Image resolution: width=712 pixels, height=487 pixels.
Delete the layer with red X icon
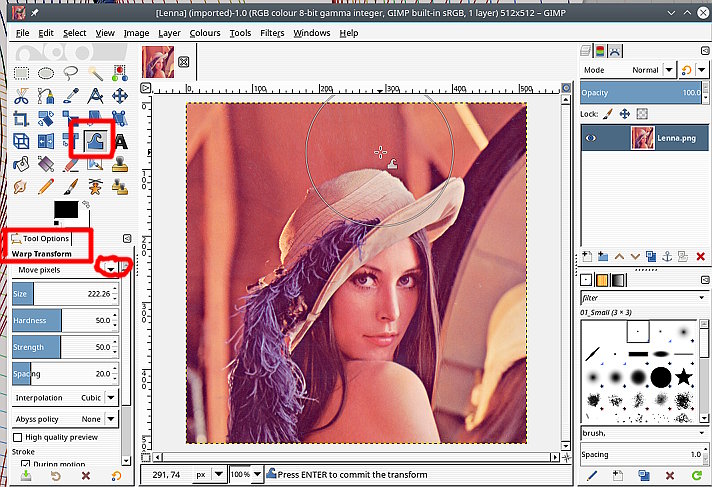coord(700,257)
